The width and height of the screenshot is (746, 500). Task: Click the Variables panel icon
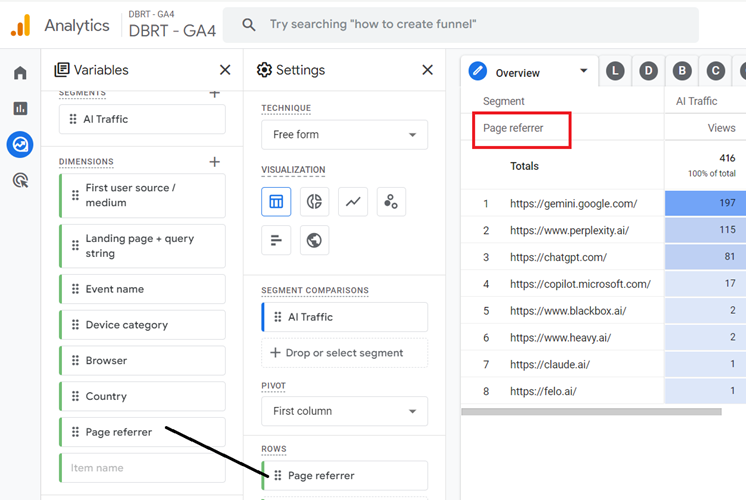[62, 70]
